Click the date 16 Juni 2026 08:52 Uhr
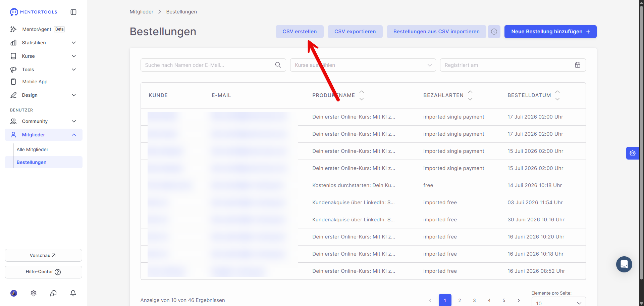644x306 pixels. 536,271
